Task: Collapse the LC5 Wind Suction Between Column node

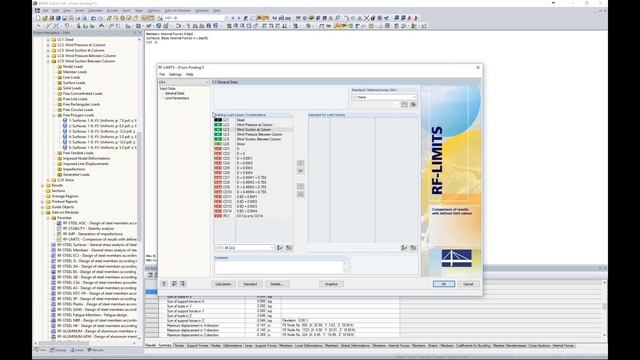Action: tap(48, 61)
